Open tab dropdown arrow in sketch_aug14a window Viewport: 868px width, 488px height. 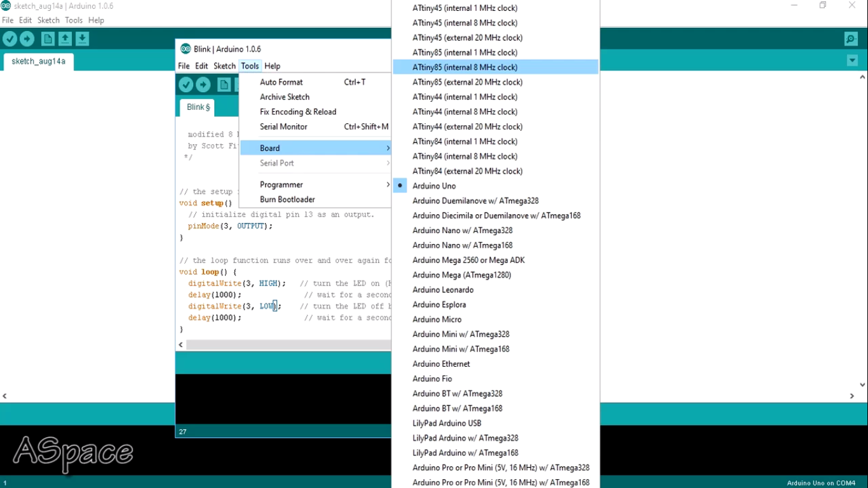point(852,60)
